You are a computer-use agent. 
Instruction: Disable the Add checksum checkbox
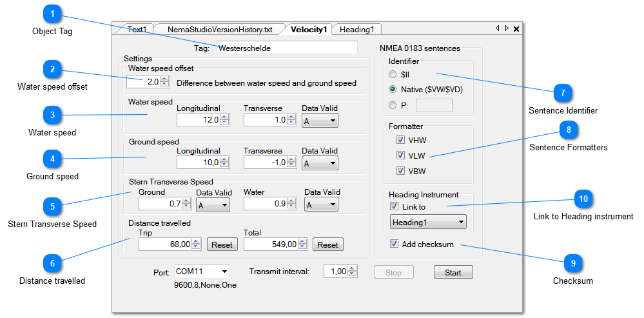394,244
